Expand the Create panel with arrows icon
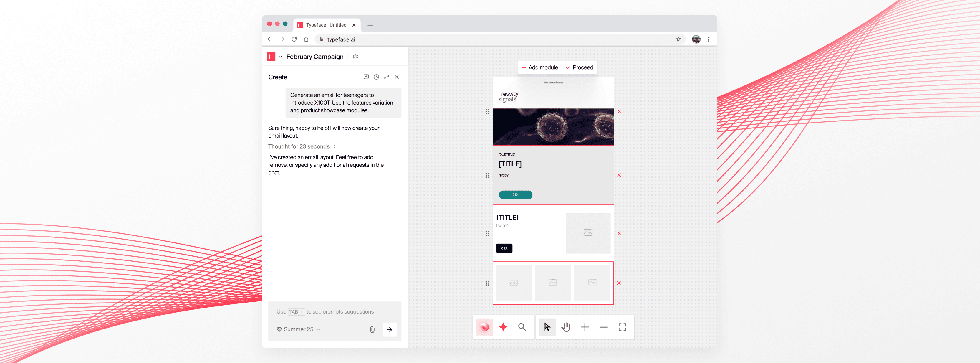This screenshot has width=980, height=363. pyautogui.click(x=387, y=77)
